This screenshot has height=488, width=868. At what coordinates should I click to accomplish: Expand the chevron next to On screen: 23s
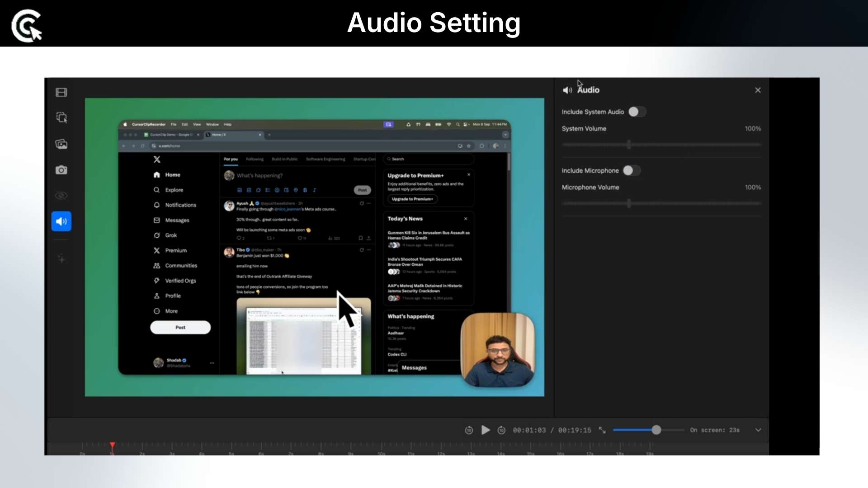point(758,430)
